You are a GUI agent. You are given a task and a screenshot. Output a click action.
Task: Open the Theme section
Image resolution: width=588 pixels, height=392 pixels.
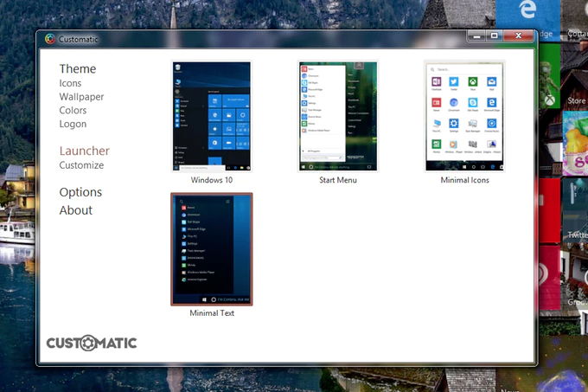pos(78,69)
